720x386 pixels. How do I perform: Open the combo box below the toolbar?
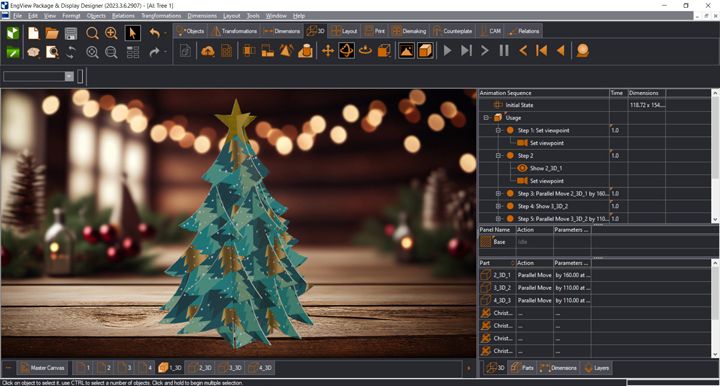click(69, 76)
